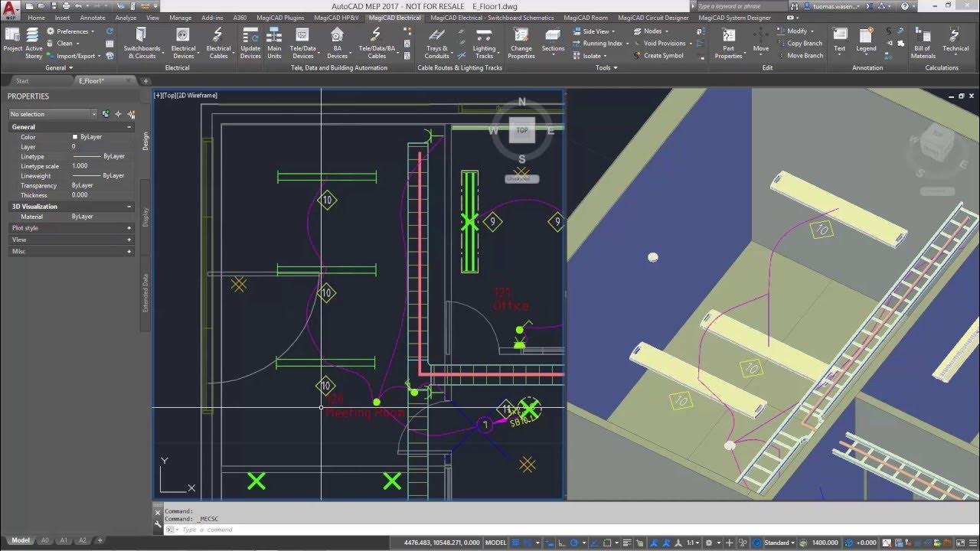Select the Move tool in Edit panel

761,40
